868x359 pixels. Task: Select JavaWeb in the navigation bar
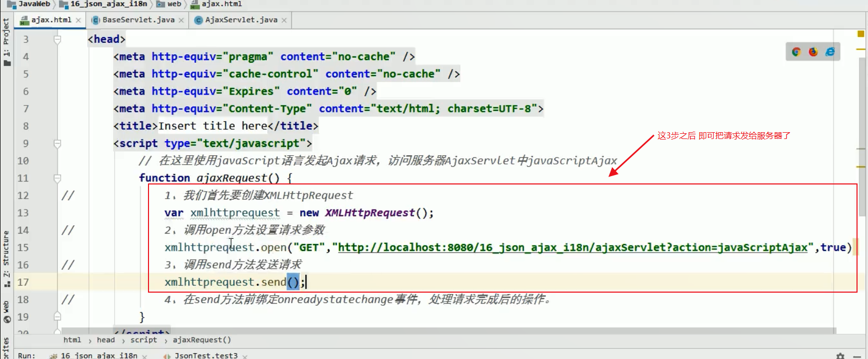coord(29,4)
